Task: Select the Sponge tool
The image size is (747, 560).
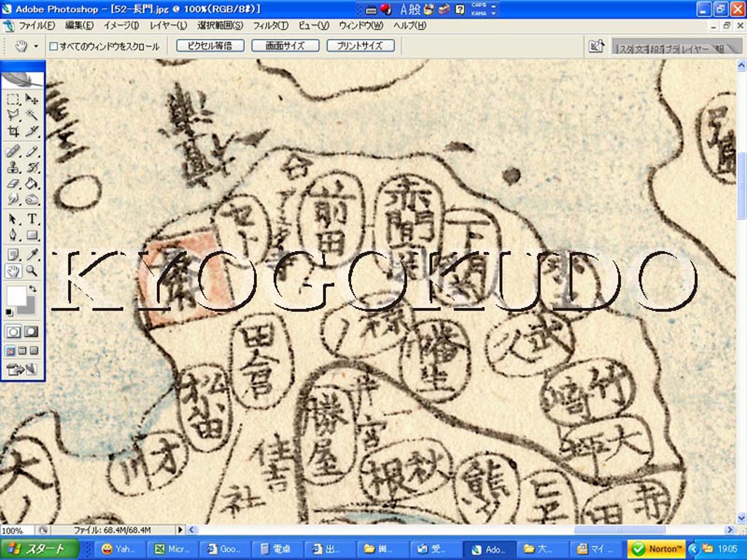Action: coord(31,199)
